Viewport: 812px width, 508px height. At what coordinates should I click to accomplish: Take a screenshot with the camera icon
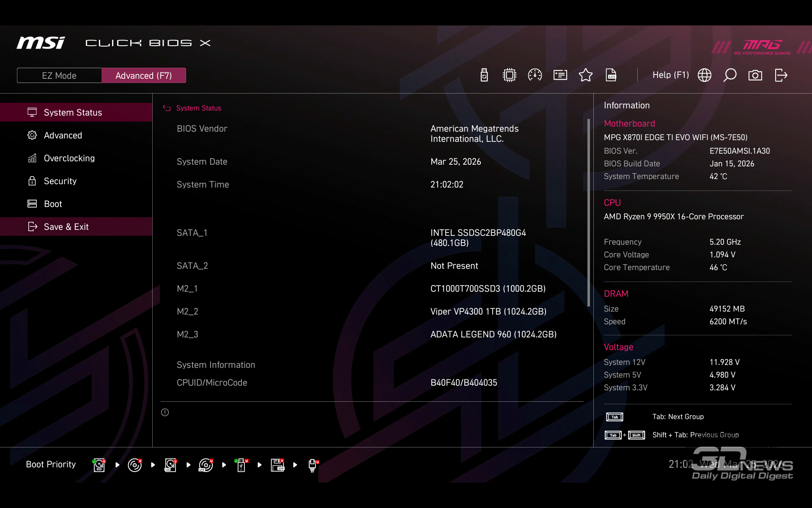click(x=755, y=75)
